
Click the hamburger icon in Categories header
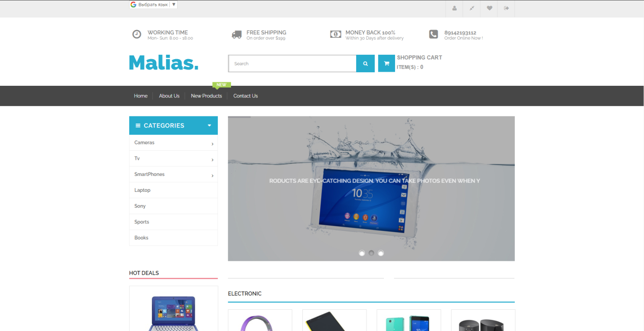[138, 126]
